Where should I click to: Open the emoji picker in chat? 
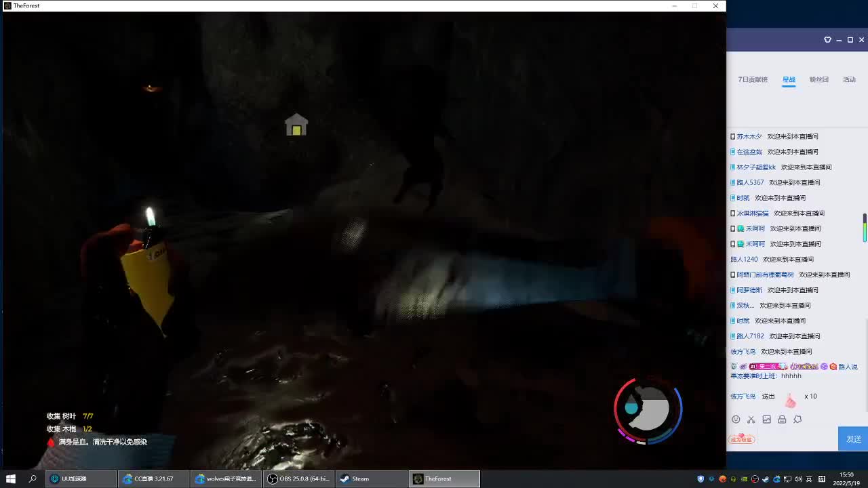pos(736,420)
